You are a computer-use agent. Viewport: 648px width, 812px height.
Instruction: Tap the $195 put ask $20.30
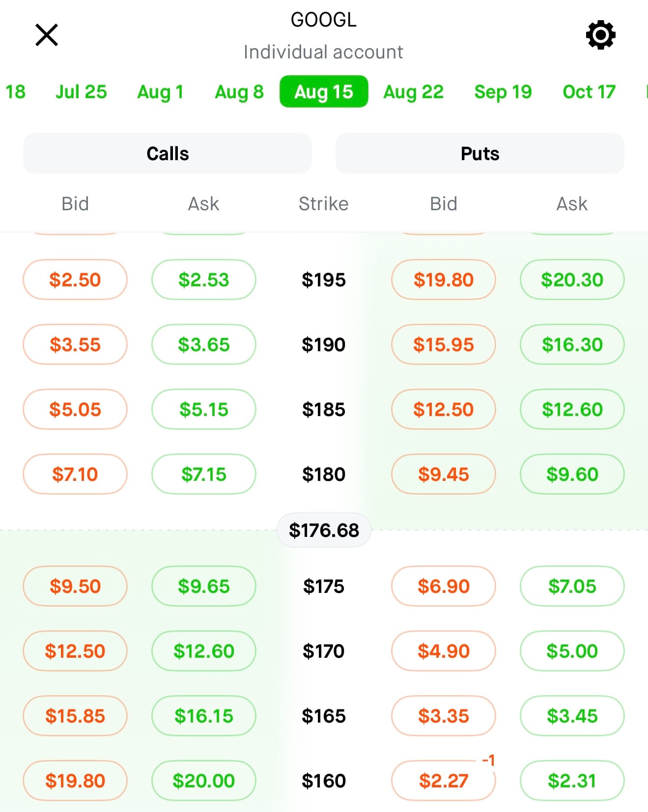[x=572, y=280]
